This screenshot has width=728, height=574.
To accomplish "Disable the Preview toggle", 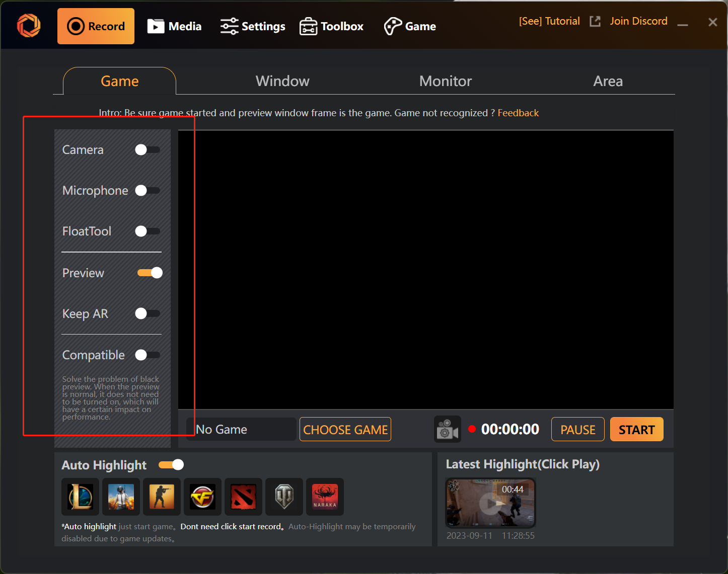I will click(150, 273).
